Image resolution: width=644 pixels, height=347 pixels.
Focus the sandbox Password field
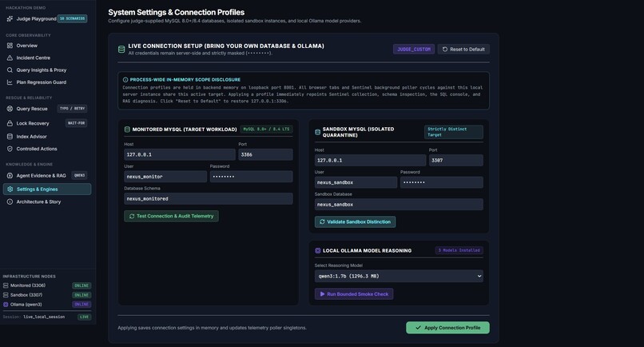pyautogui.click(x=442, y=182)
